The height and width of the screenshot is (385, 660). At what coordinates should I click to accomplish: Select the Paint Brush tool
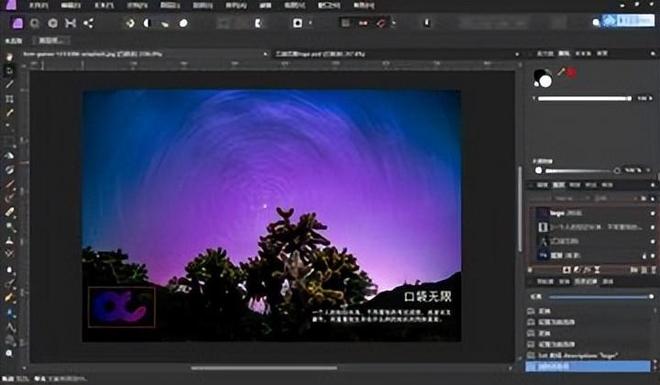[9, 184]
